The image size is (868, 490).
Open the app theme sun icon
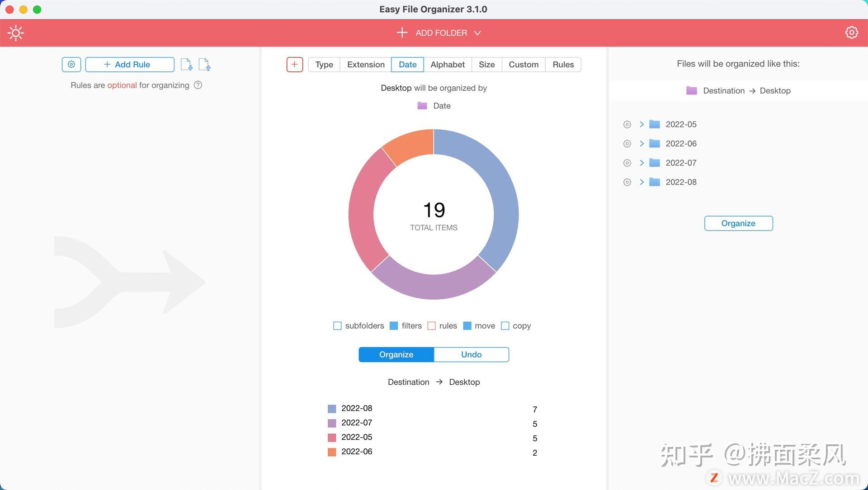16,33
